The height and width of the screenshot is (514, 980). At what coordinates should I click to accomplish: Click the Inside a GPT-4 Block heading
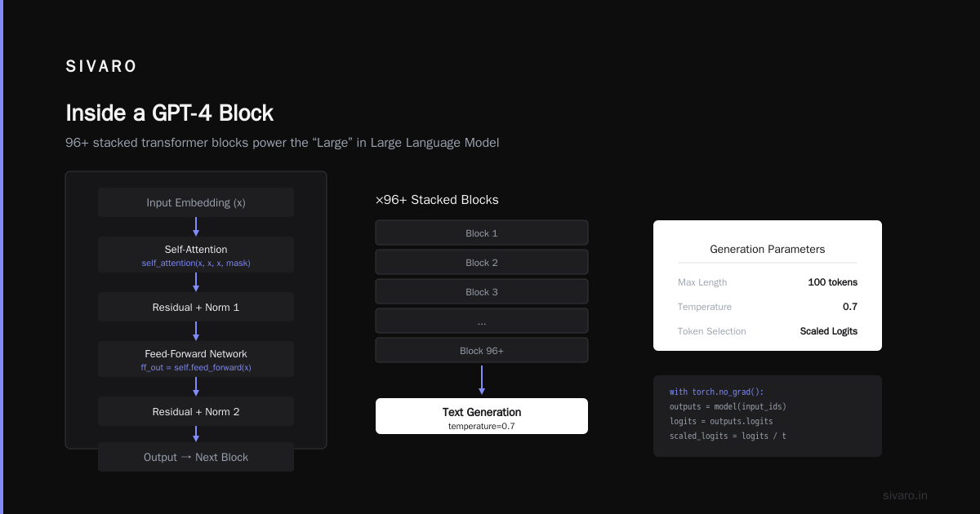tap(169, 113)
